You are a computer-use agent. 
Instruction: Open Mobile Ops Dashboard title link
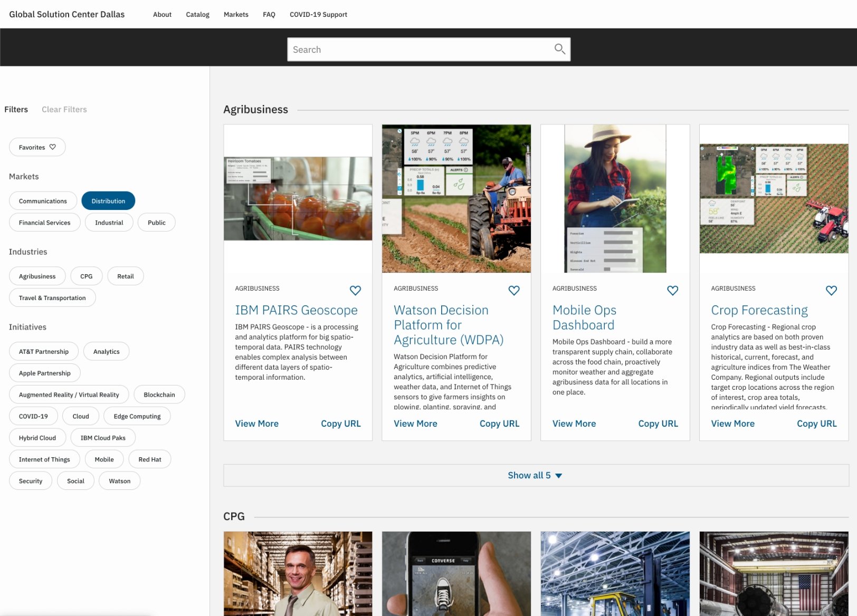tap(584, 318)
